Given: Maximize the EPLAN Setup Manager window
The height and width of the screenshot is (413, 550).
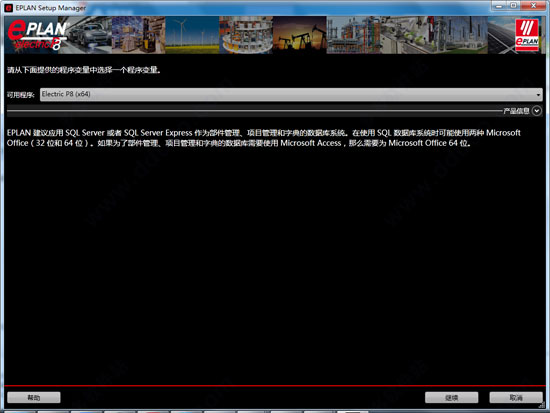Looking at the screenshot, I should [x=514, y=6].
